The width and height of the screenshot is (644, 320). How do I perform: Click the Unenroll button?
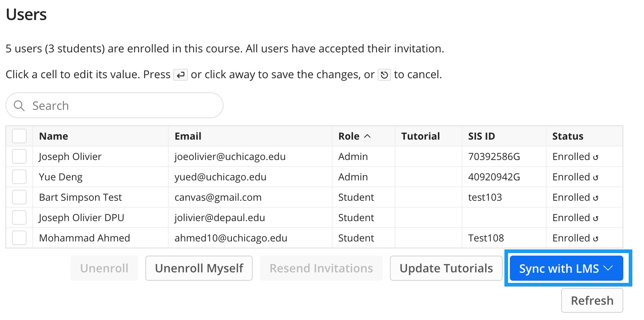104,268
